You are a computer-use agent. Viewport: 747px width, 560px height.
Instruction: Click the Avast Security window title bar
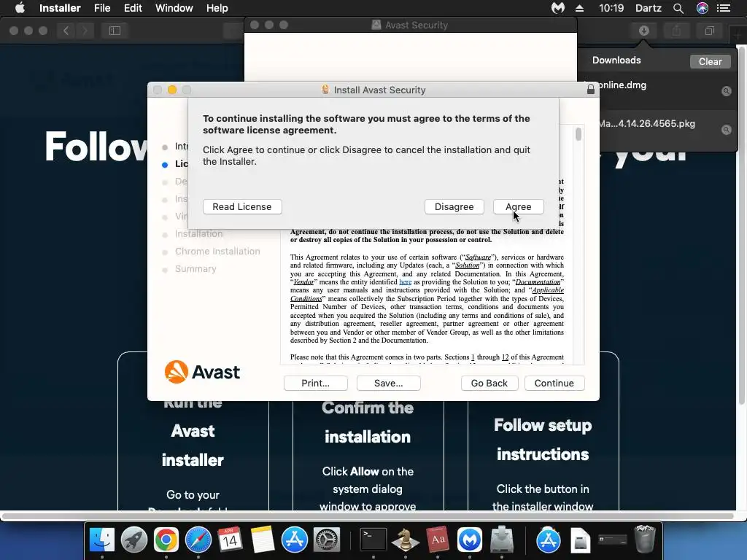[411, 25]
